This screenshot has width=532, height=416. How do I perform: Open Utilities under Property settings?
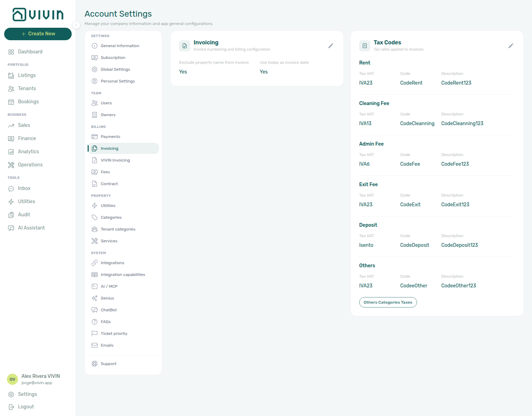[x=123, y=206]
